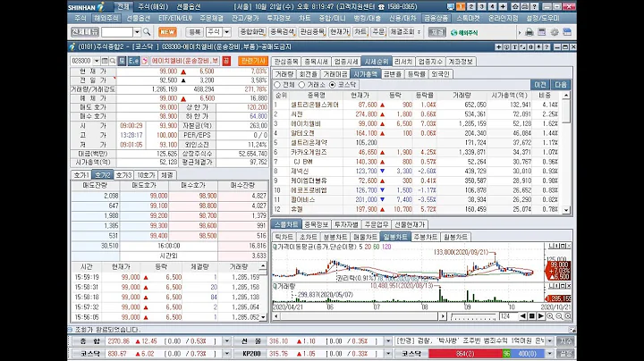Click the 다음 button in the ranking panel
Viewport: 644px width, 361px height.
pos(561,85)
